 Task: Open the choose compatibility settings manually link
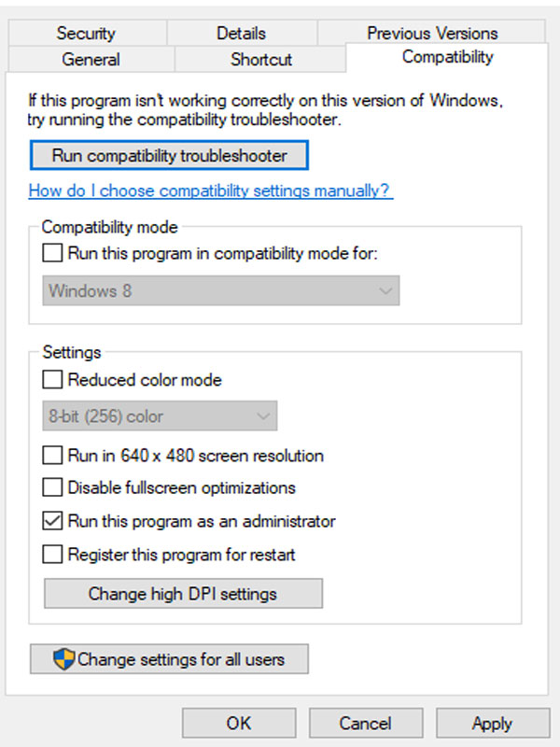pos(211,190)
